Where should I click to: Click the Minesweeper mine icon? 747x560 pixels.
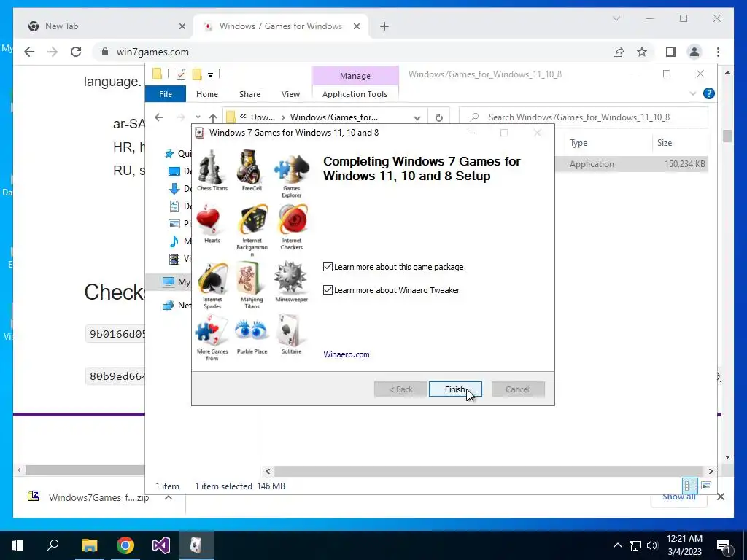[291, 278]
